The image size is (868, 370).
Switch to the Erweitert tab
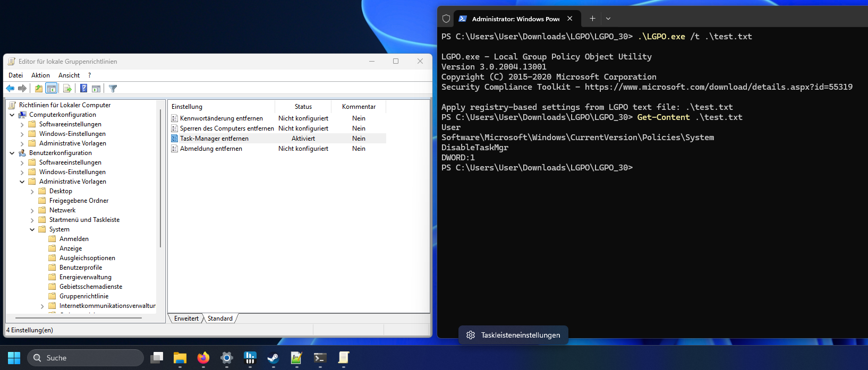point(186,319)
